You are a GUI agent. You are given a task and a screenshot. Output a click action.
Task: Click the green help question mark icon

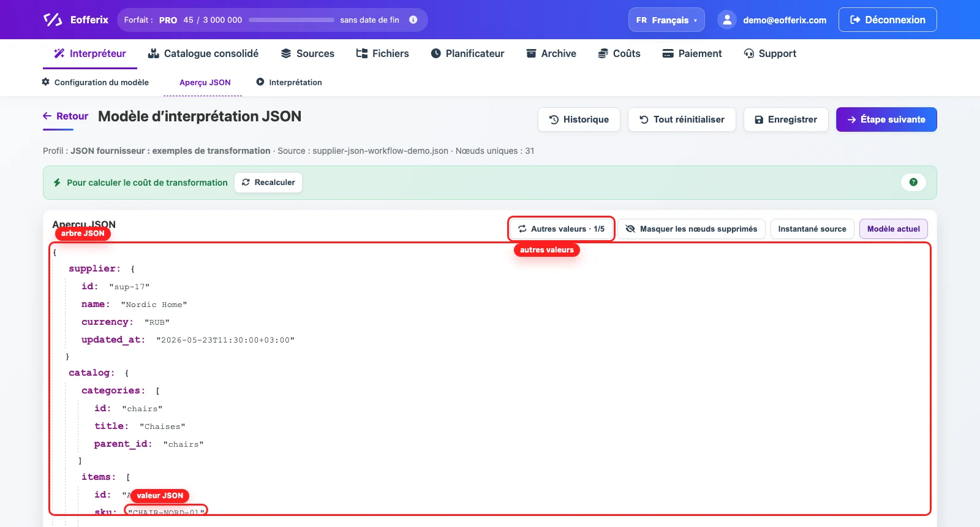[913, 182]
